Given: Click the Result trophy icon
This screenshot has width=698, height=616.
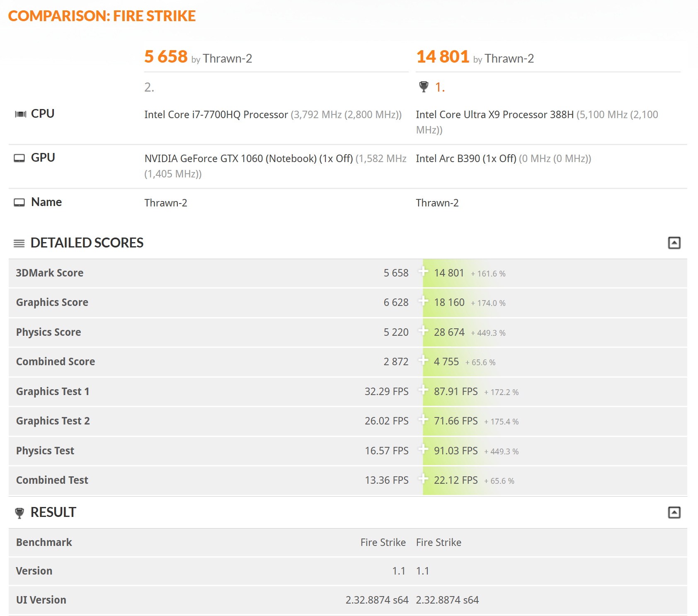Looking at the screenshot, I should pyautogui.click(x=19, y=513).
